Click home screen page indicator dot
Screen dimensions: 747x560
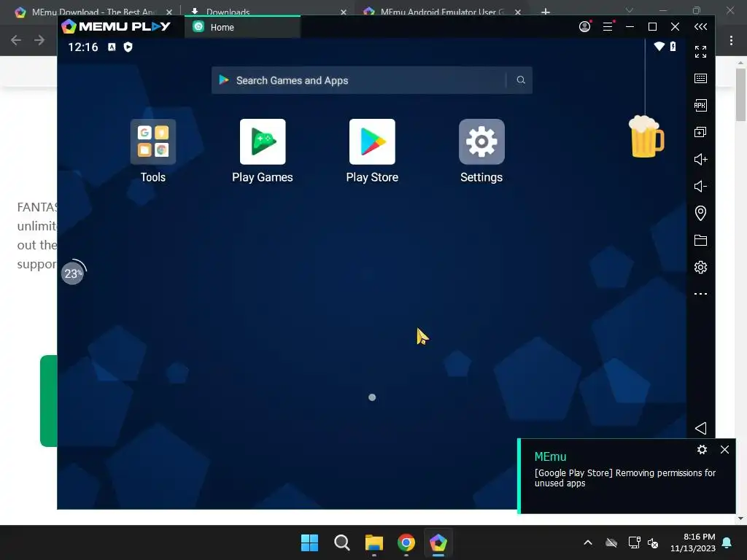[x=372, y=397]
